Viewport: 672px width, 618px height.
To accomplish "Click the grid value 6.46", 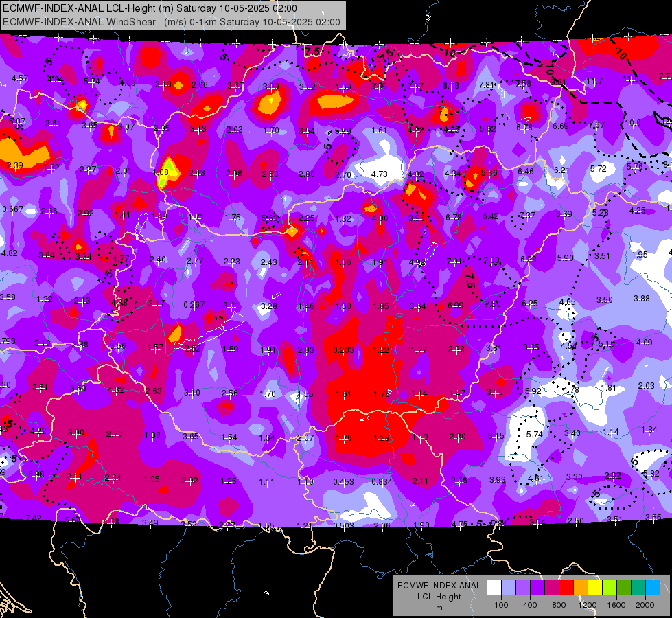I will tap(525, 172).
